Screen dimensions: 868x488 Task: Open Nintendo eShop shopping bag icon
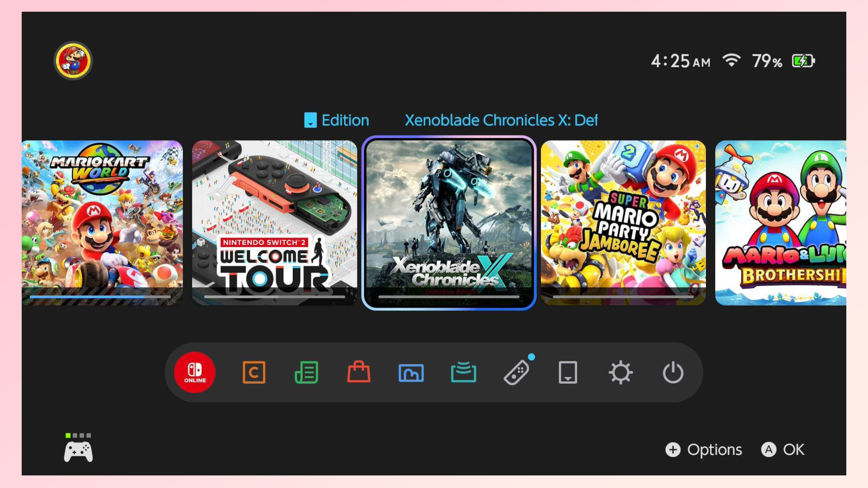[x=359, y=372]
